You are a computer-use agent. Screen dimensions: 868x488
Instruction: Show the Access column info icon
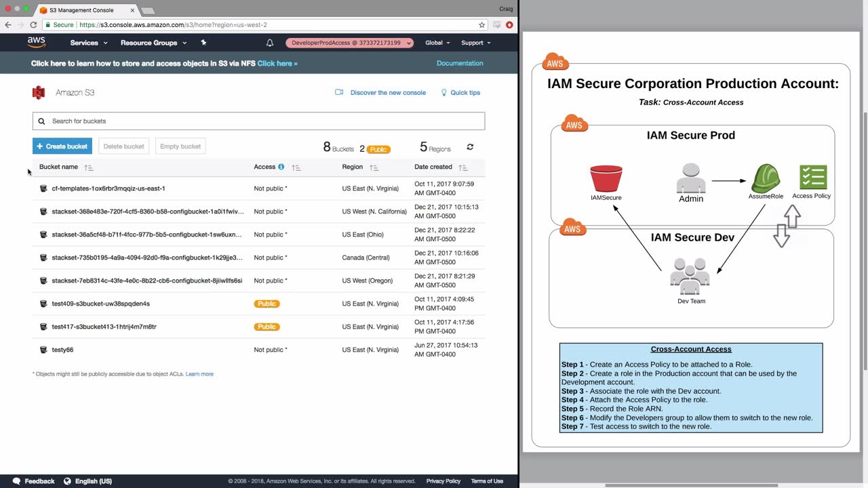coord(281,167)
